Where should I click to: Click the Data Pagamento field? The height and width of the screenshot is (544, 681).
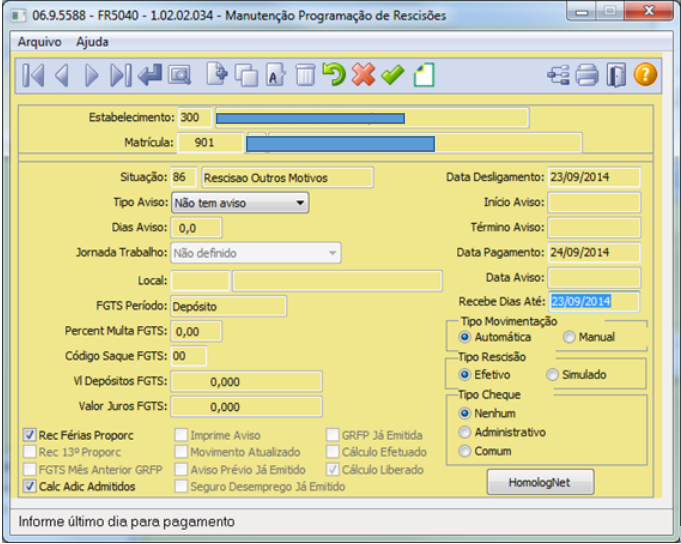pyautogui.click(x=594, y=253)
